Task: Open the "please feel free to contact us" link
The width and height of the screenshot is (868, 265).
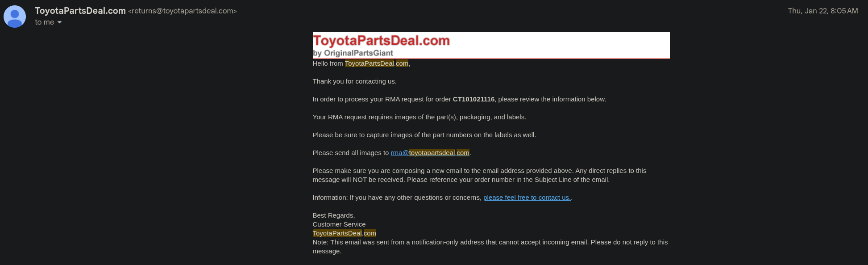Action: coord(527,198)
